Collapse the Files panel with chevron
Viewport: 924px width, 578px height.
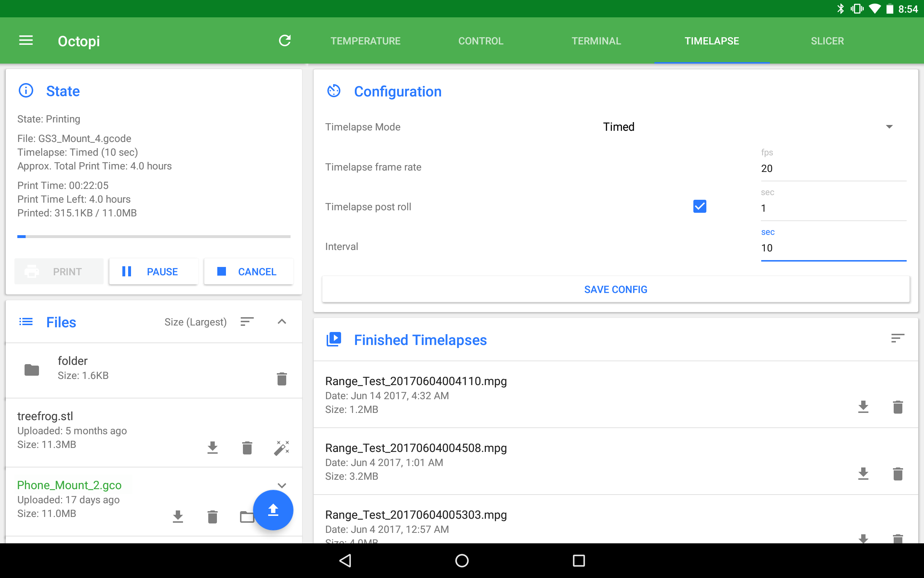[x=282, y=322]
